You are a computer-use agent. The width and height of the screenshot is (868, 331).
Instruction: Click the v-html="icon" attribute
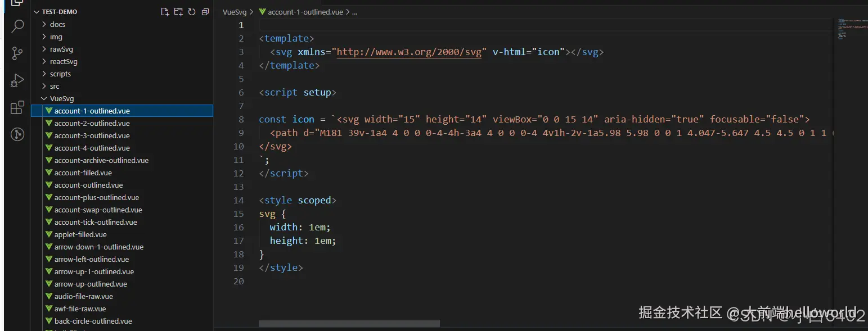[529, 52]
